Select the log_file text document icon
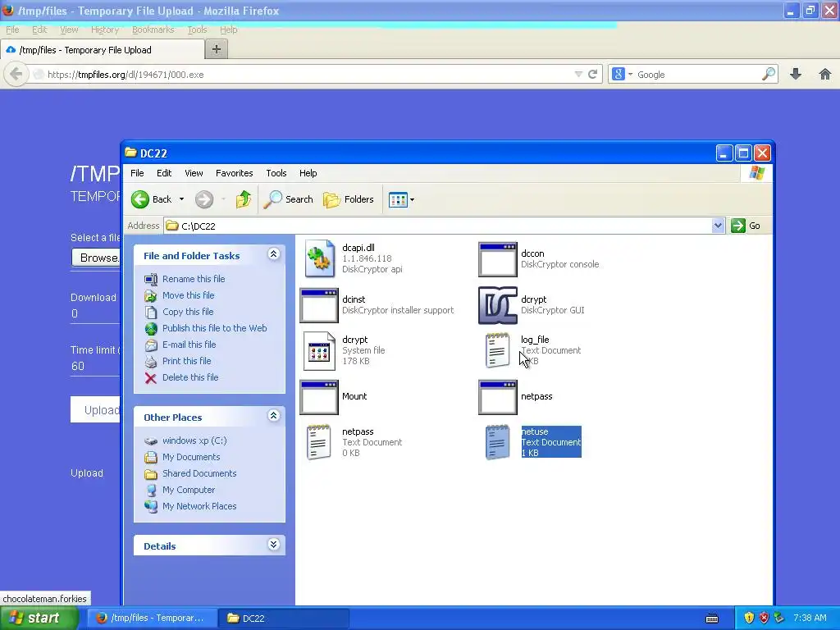 pyautogui.click(x=498, y=350)
